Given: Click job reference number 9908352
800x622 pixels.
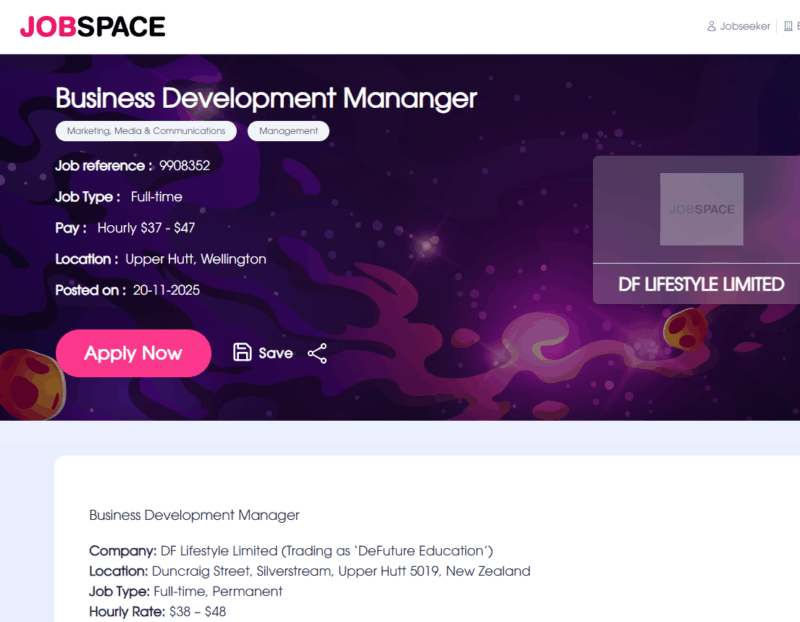Looking at the screenshot, I should tap(184, 165).
